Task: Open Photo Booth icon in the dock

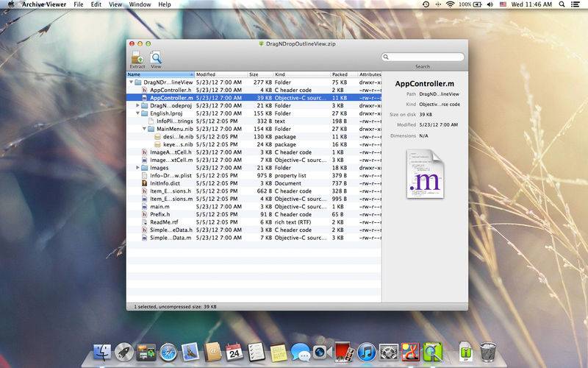Action: (344, 352)
